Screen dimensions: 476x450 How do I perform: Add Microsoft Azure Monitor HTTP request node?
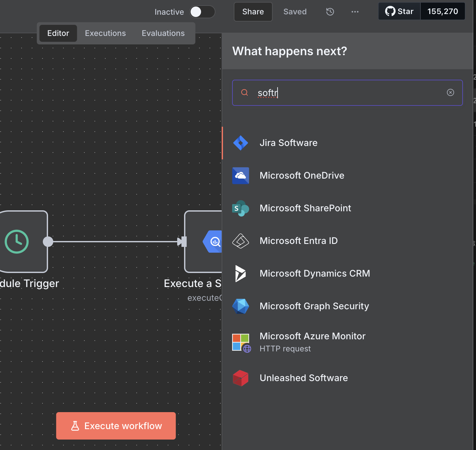click(312, 342)
